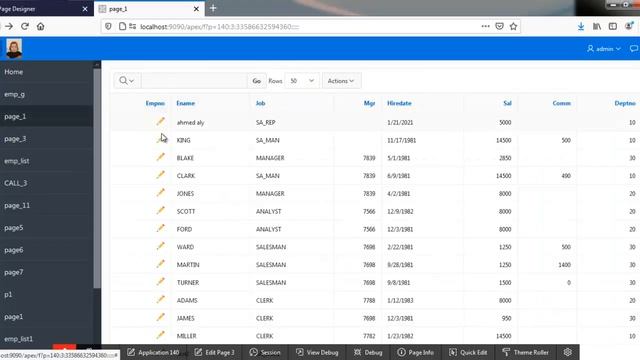Bookmark this page with star icon
The image size is (640, 360).
(513, 27)
